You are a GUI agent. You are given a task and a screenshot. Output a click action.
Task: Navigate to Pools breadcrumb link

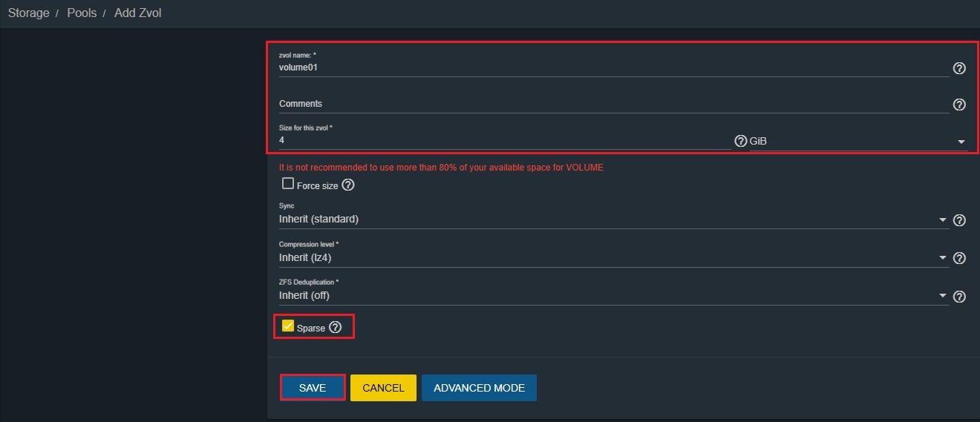click(x=82, y=13)
